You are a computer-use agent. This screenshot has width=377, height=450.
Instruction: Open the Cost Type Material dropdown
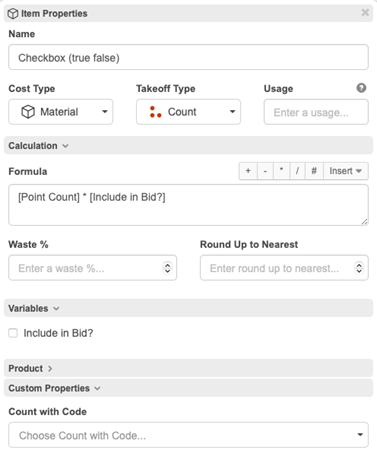click(x=61, y=112)
